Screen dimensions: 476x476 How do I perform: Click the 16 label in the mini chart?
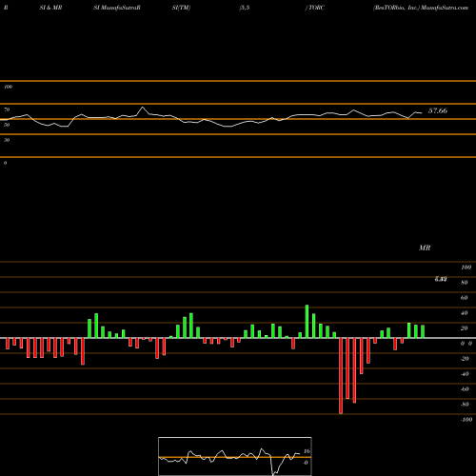point(307,451)
